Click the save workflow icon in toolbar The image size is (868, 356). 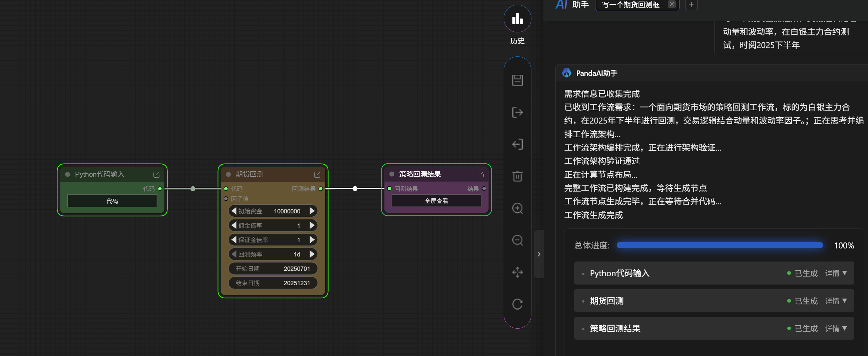coord(517,80)
